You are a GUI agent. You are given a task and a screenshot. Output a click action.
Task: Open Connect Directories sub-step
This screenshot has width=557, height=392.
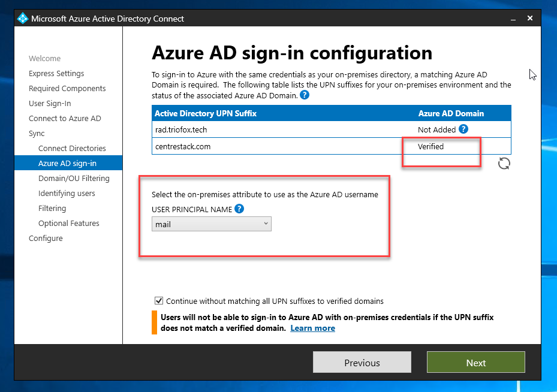pyautogui.click(x=72, y=149)
